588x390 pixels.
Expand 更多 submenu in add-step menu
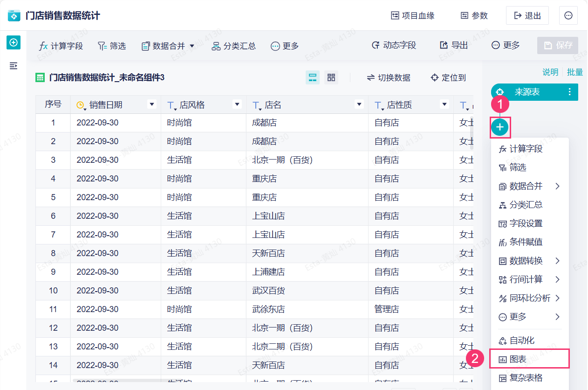[529, 317]
